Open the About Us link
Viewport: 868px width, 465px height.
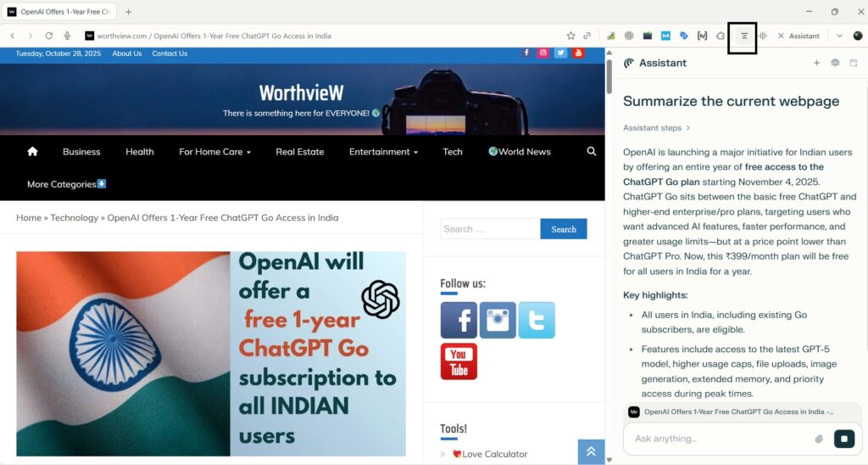pyautogui.click(x=127, y=53)
